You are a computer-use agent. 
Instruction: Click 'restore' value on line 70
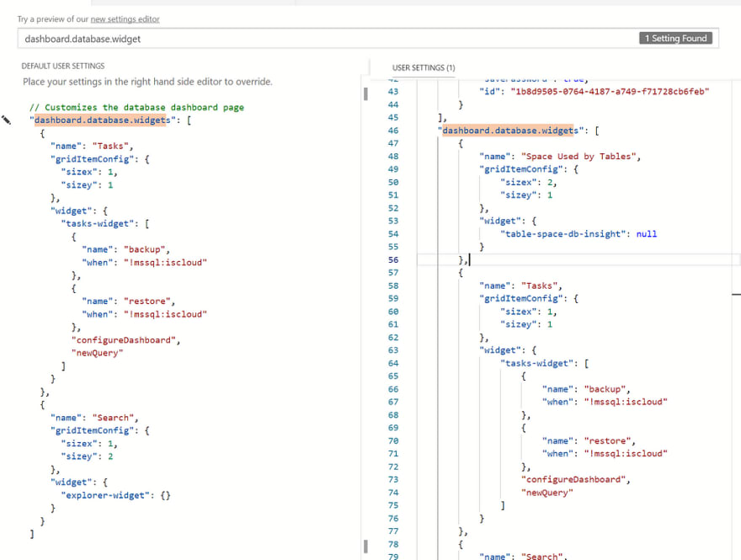click(607, 441)
